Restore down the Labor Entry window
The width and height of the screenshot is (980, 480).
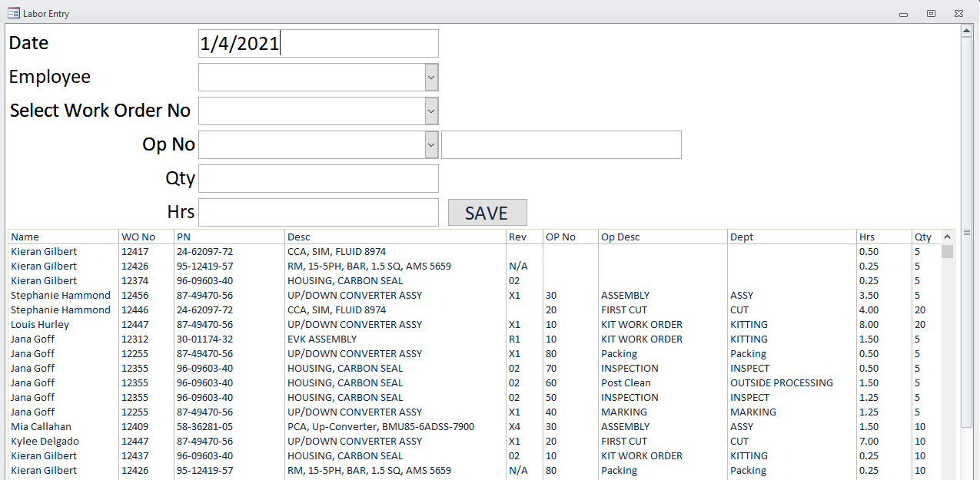tap(931, 13)
